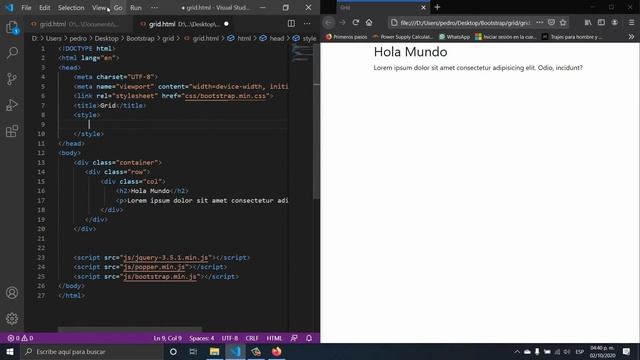This screenshot has width=640, height=360.
Task: Open the Windows Start menu
Action: click(10, 351)
